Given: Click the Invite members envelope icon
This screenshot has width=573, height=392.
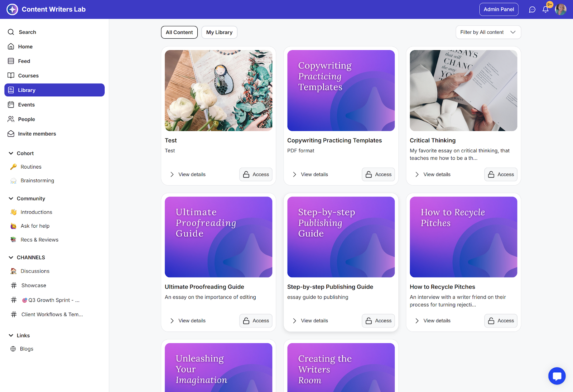Looking at the screenshot, I should pyautogui.click(x=11, y=134).
